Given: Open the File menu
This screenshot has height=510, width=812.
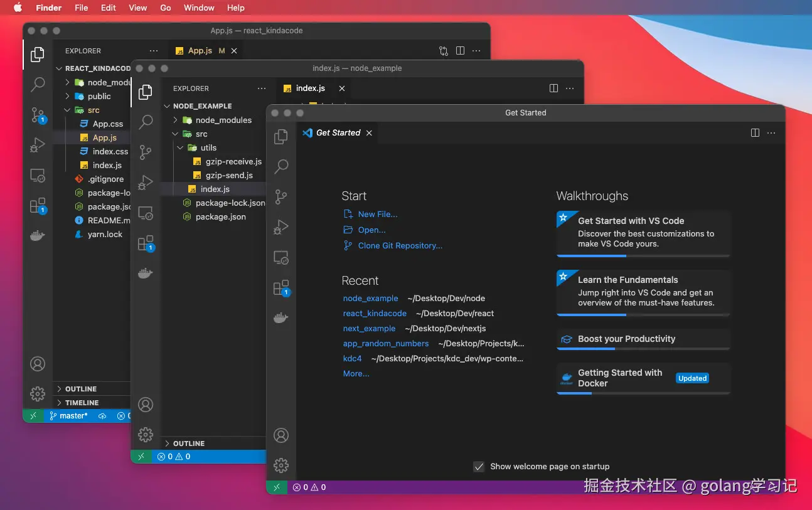Looking at the screenshot, I should pyautogui.click(x=82, y=8).
